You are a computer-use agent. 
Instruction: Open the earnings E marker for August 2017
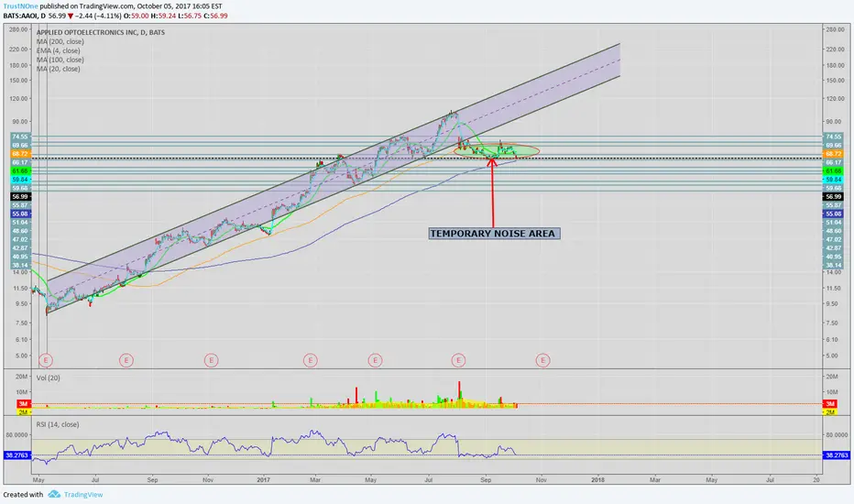pyautogui.click(x=458, y=360)
